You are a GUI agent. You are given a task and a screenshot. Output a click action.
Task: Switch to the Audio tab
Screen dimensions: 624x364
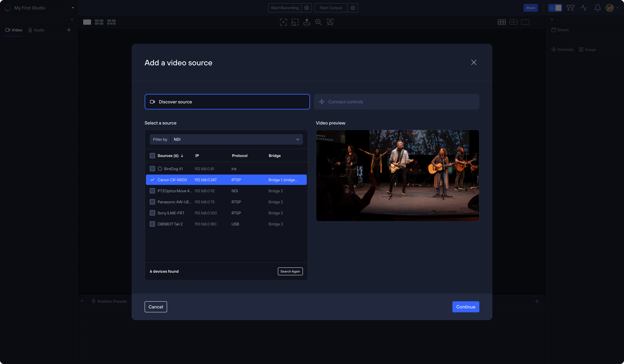click(x=36, y=30)
